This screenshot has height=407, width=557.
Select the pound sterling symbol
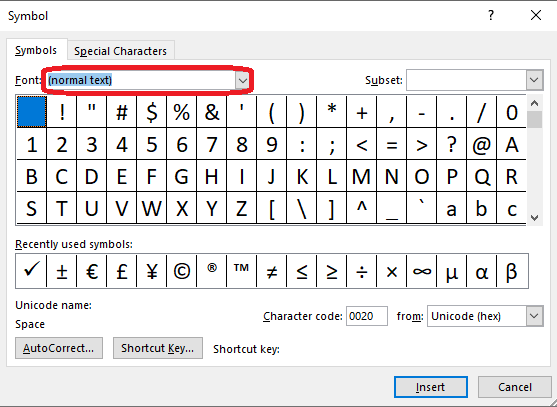coord(122,271)
